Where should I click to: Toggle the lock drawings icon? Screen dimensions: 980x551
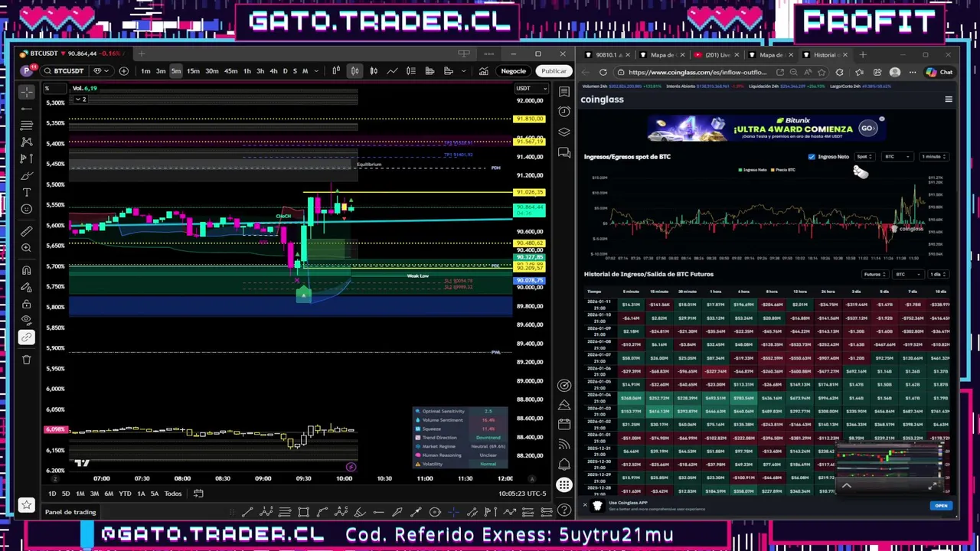pyautogui.click(x=27, y=304)
